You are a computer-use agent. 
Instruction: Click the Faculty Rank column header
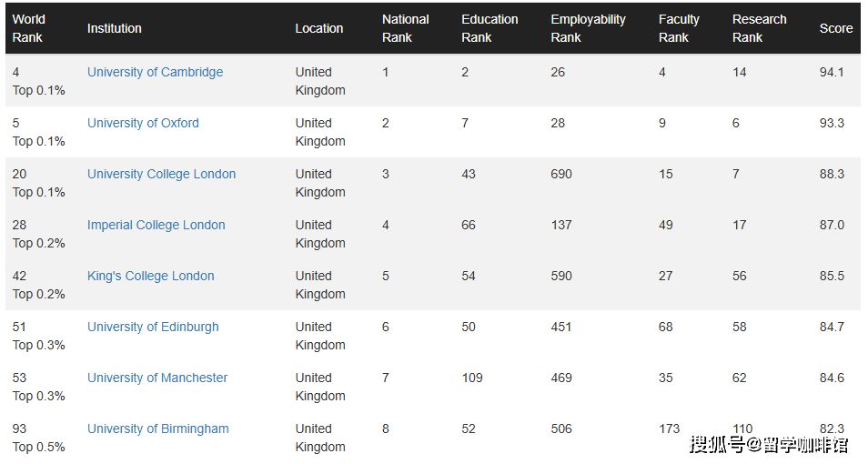coord(679,28)
